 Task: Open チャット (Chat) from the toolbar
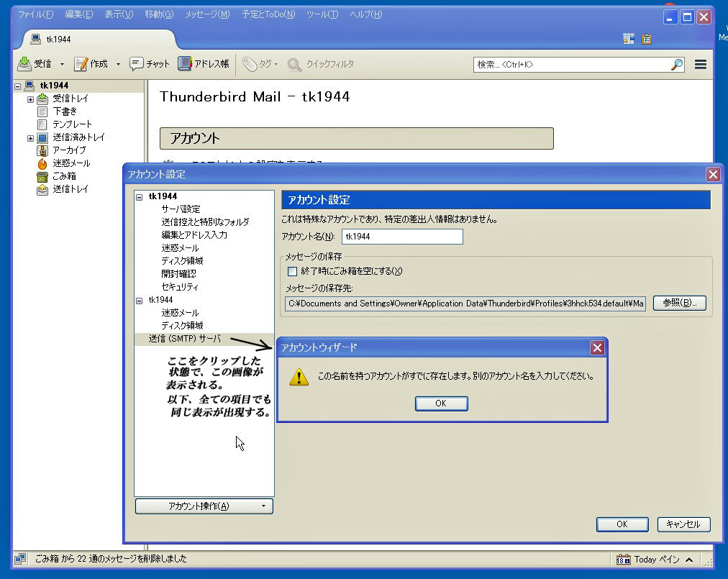coord(137,64)
